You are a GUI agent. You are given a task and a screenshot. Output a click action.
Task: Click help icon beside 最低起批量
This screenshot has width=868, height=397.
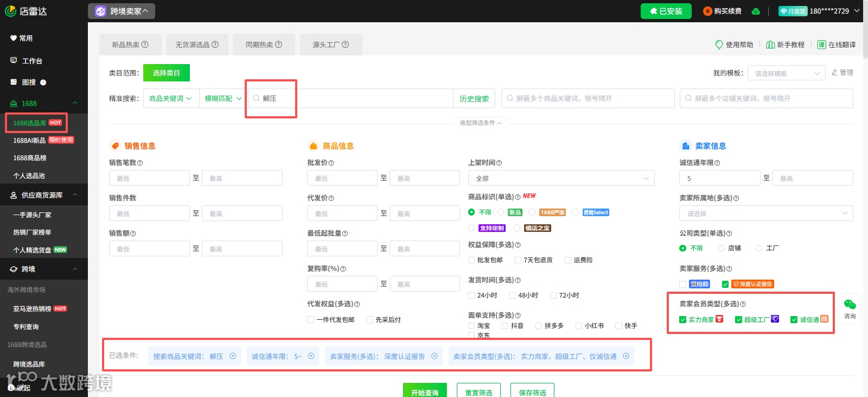(345, 234)
